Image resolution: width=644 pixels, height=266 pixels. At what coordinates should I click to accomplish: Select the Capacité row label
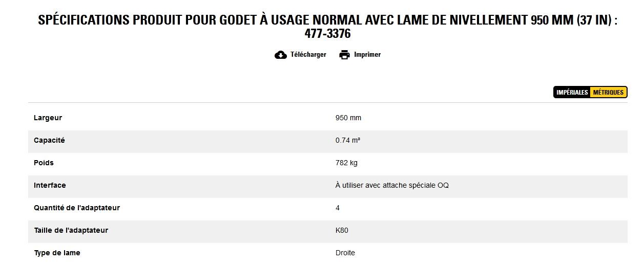[x=49, y=140]
